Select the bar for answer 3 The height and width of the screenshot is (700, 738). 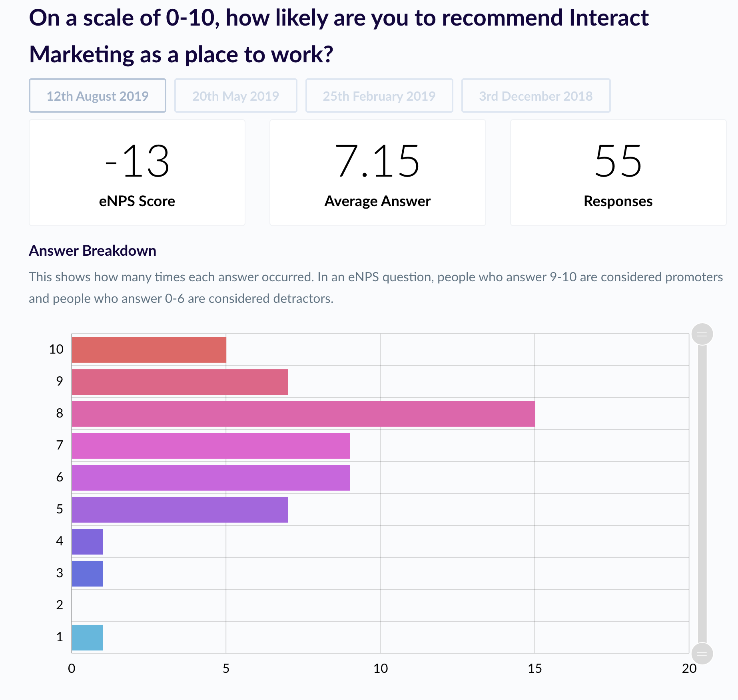(87, 573)
